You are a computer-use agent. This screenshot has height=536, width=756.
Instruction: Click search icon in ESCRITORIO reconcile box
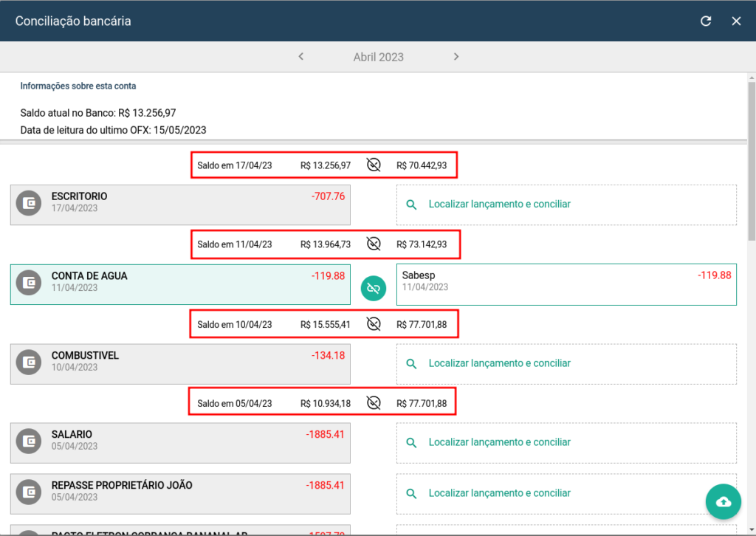point(411,205)
